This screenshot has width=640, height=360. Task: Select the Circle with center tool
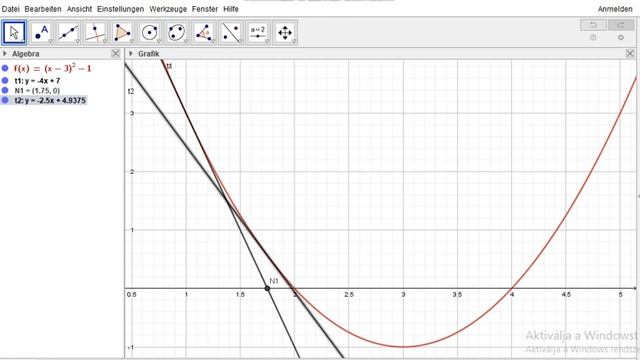149,33
